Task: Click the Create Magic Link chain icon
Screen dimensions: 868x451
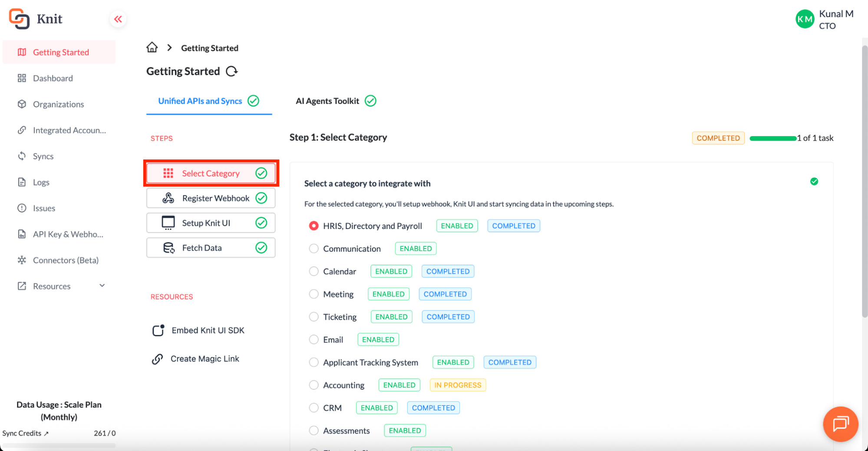Action: tap(157, 359)
